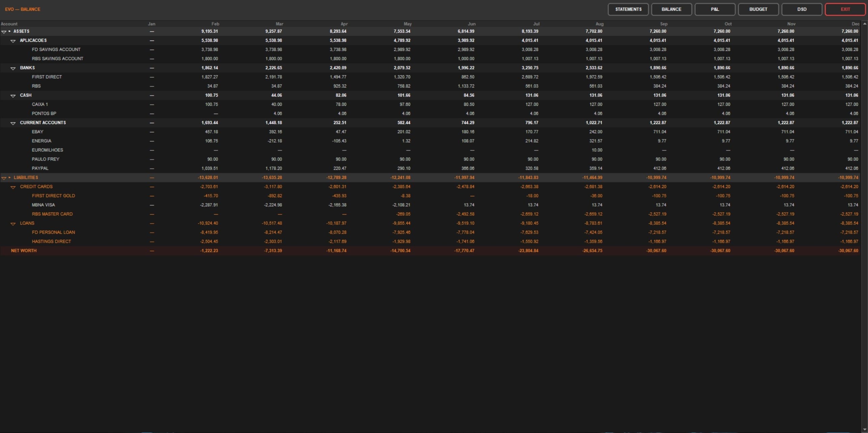
Task: Click ASSETS July total 8,193.39
Action: (530, 31)
